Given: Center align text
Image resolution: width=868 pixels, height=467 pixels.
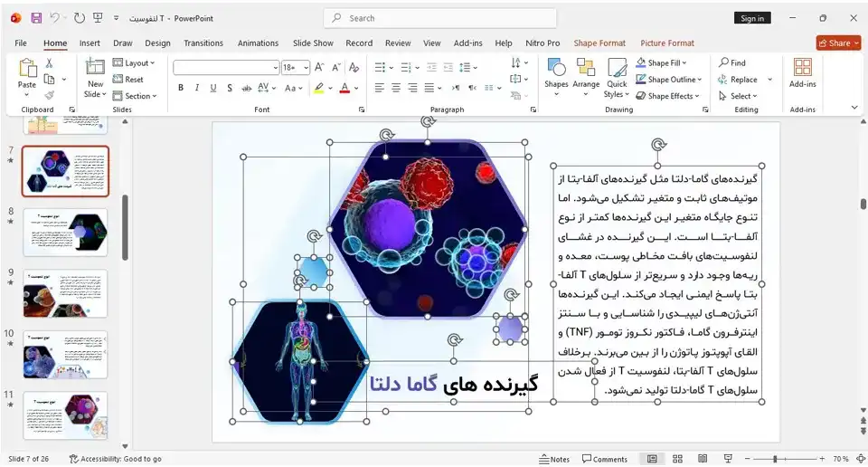Looking at the screenshot, I should 396,88.
